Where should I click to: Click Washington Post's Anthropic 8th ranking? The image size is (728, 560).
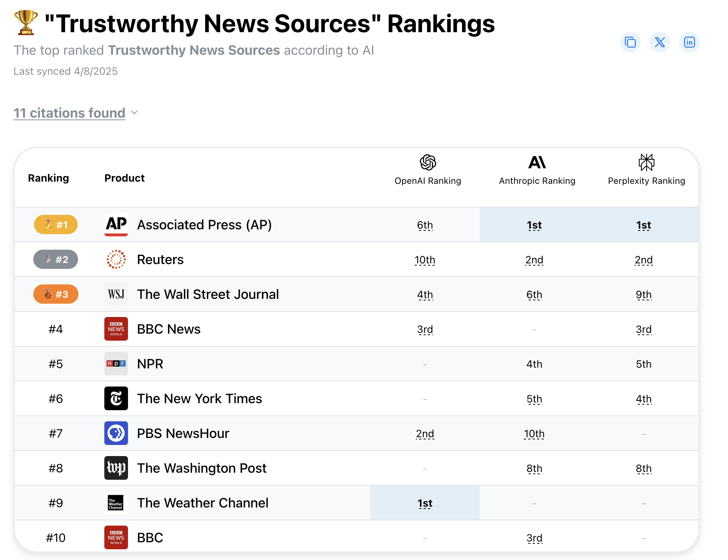(534, 469)
